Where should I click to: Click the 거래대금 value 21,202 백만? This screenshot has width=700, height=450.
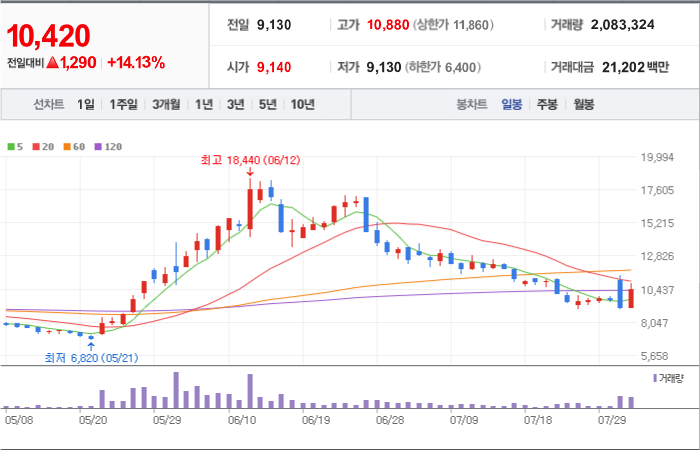pyautogui.click(x=635, y=67)
